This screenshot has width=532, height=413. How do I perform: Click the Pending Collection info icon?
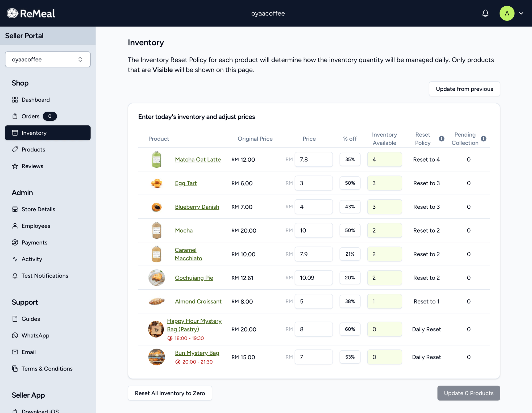484,138
